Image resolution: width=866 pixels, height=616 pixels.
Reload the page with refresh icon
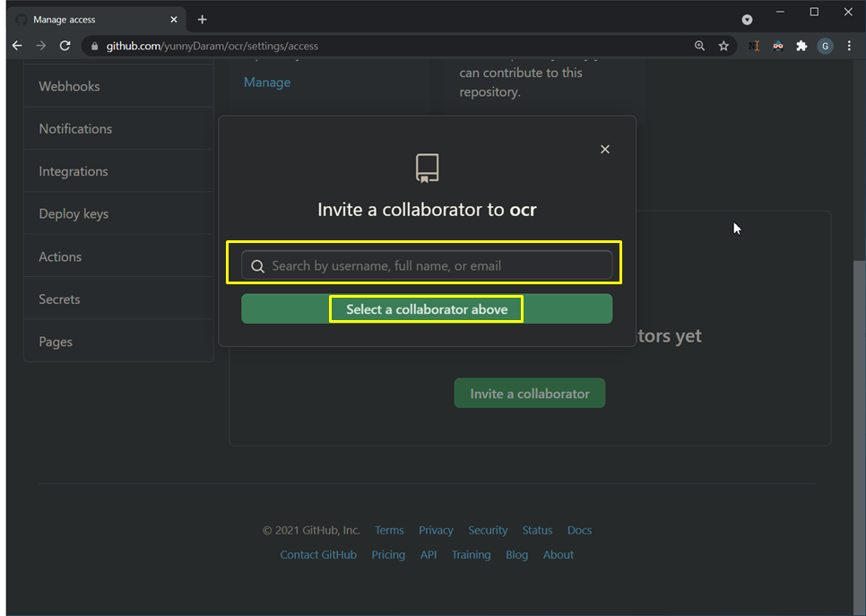click(65, 46)
